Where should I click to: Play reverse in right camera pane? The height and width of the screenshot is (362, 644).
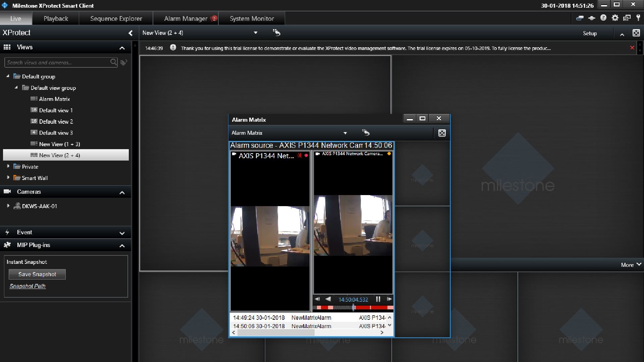[328, 299]
